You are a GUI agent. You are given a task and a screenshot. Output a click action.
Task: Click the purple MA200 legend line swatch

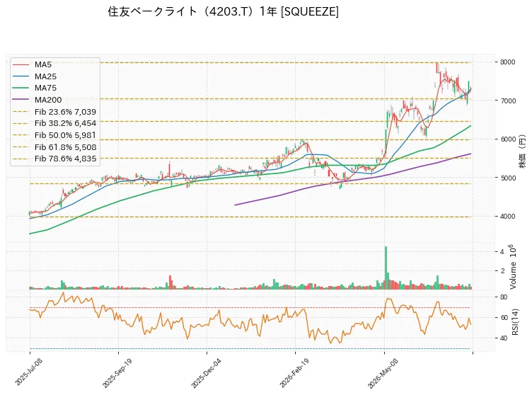click(21, 100)
